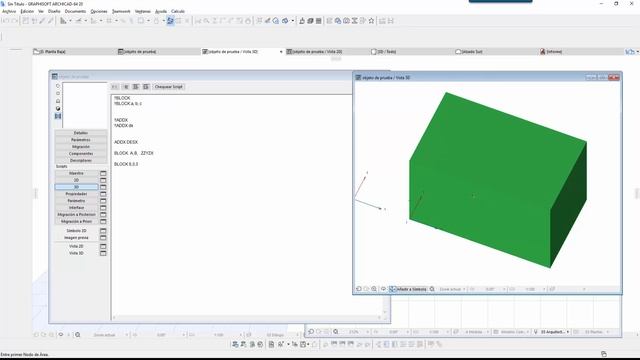
Task: Open the Detalles section button
Action: click(x=81, y=133)
